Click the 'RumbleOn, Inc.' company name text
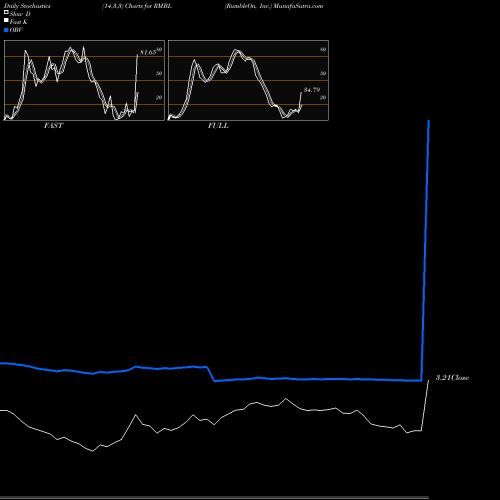500x500 pixels. [248, 6]
